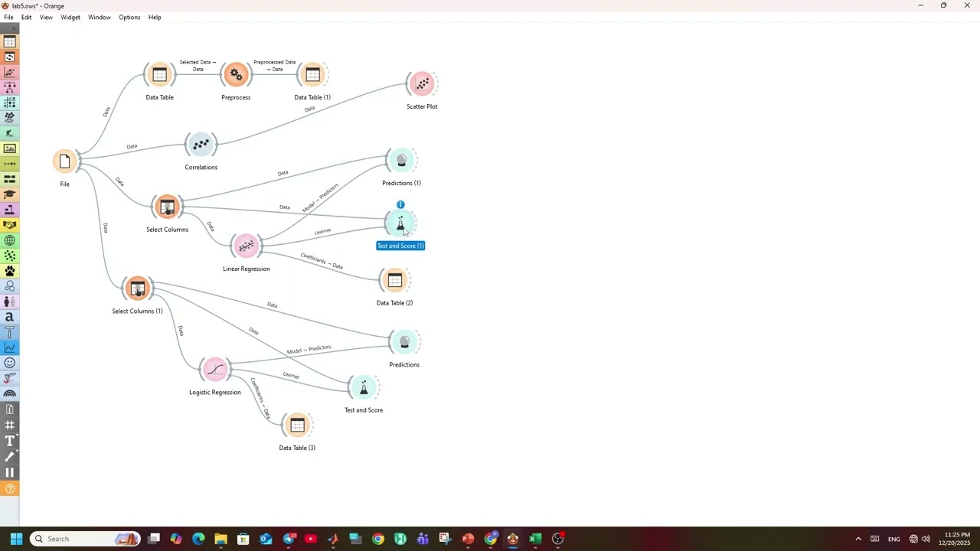Show hidden system tray icons chevron
The image size is (980, 551).
pos(858,539)
